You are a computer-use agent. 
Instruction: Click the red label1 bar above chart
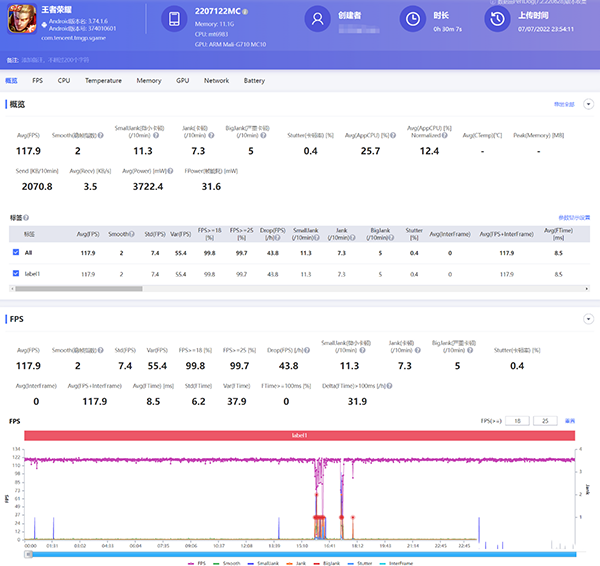300,435
